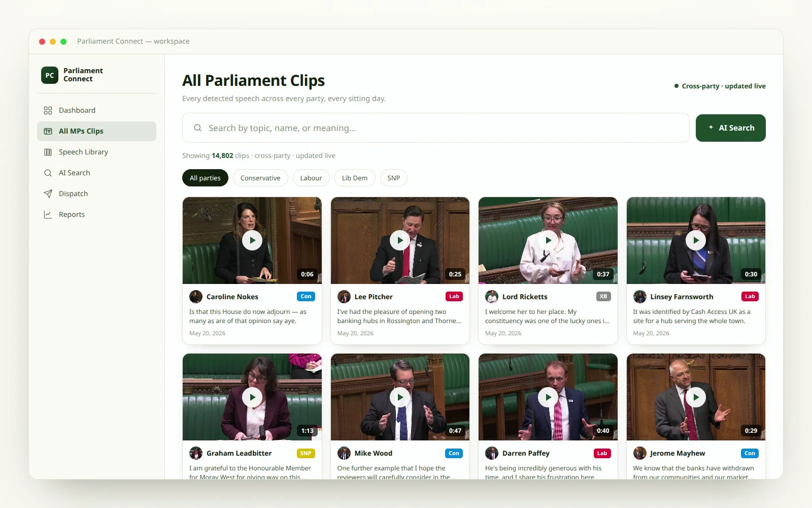Open Speech Library sidebar item
This screenshot has height=508, width=812.
[x=96, y=152]
